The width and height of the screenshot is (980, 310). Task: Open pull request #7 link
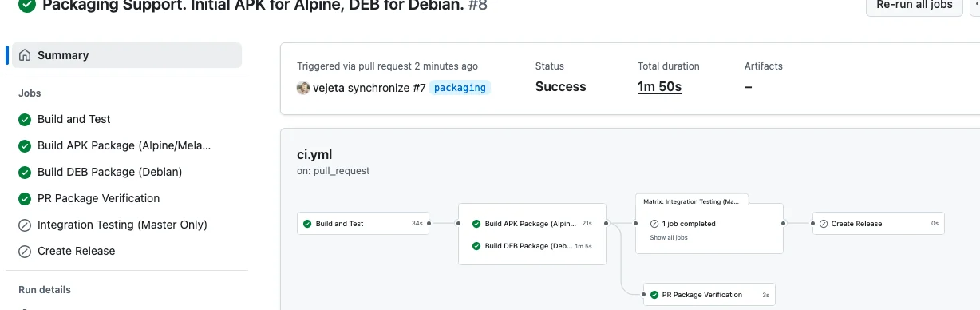pyautogui.click(x=419, y=88)
